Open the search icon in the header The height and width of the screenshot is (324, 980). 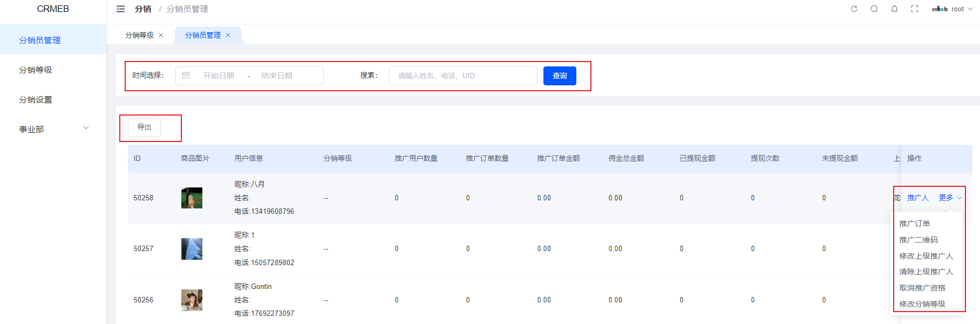[874, 9]
